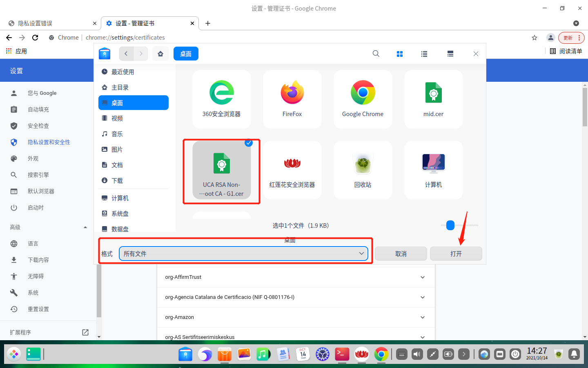Image resolution: width=588 pixels, height=368 pixels.
Task: Open 自动填充 in settings sidebar
Action: (x=48, y=110)
